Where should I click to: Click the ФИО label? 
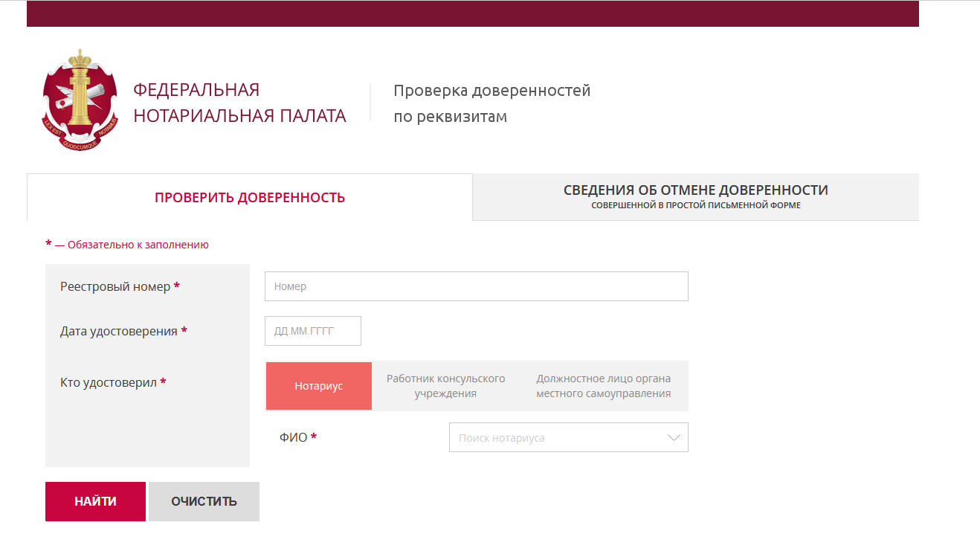point(293,437)
